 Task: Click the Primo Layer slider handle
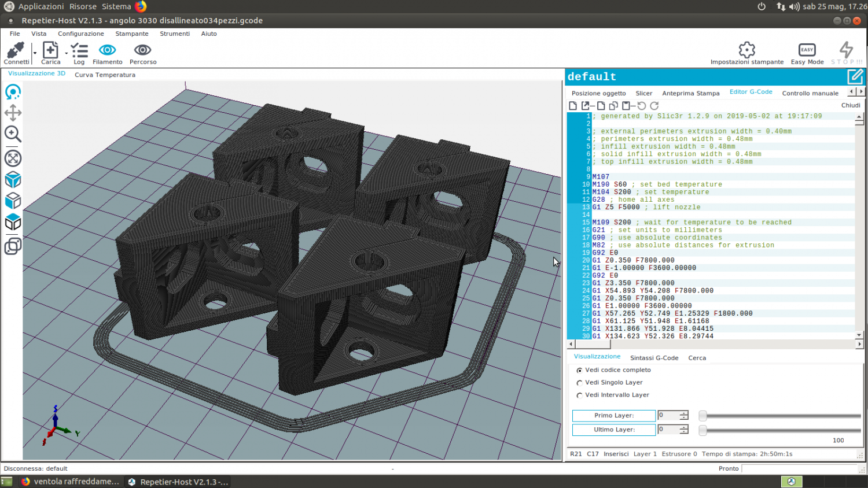pos(703,416)
